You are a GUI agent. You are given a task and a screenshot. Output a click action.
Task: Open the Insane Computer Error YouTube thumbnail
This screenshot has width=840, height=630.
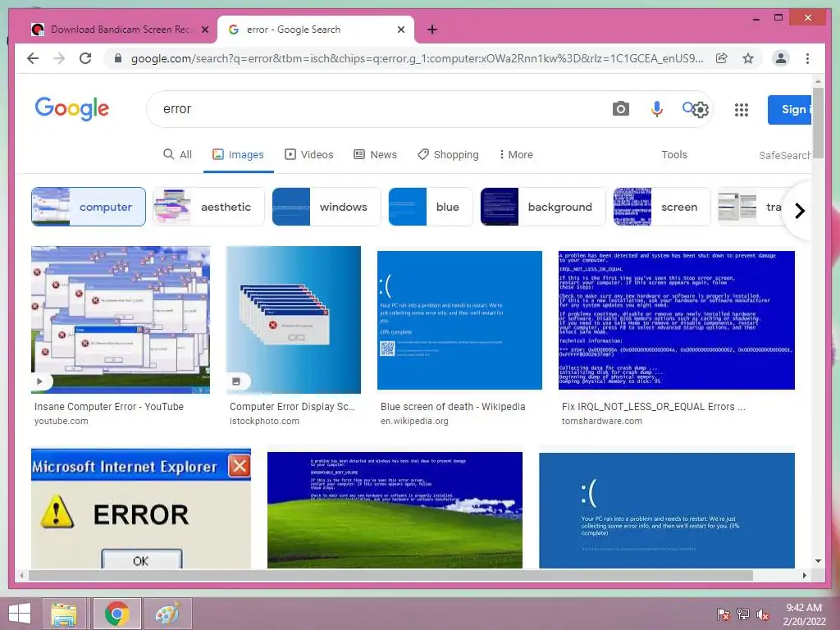click(x=121, y=320)
